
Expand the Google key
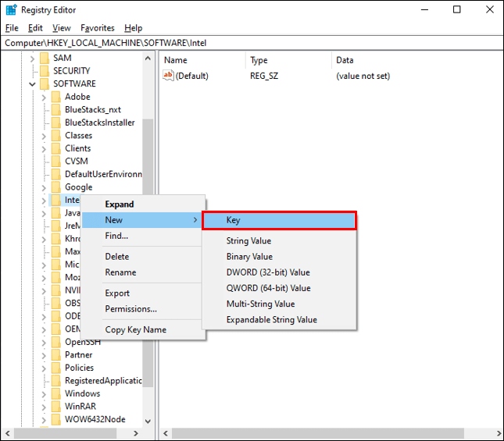[x=44, y=188]
